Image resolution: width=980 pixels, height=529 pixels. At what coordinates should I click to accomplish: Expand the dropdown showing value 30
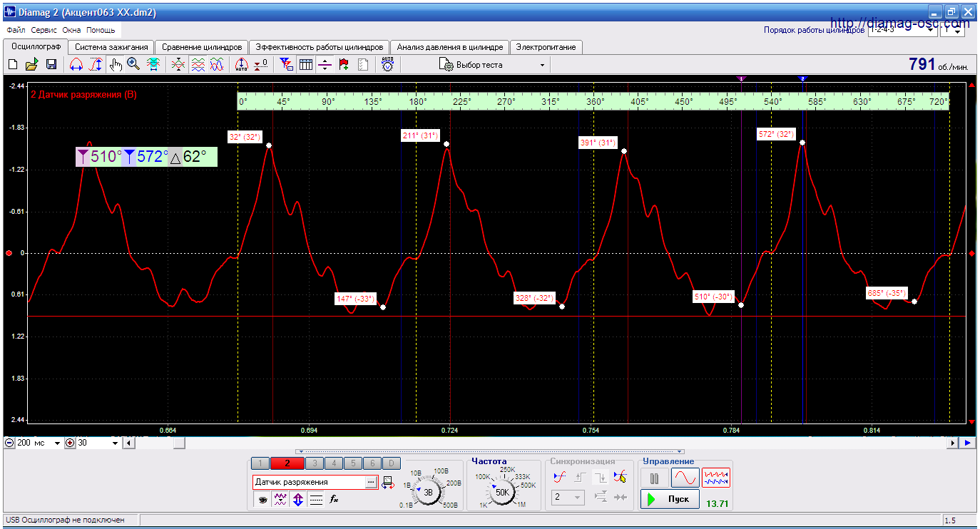click(x=116, y=443)
